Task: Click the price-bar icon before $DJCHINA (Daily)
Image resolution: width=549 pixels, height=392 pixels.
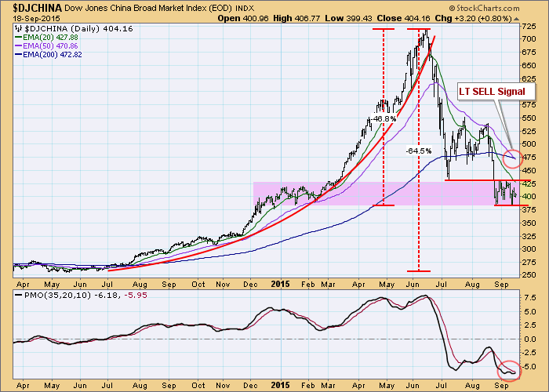Action: (19, 29)
